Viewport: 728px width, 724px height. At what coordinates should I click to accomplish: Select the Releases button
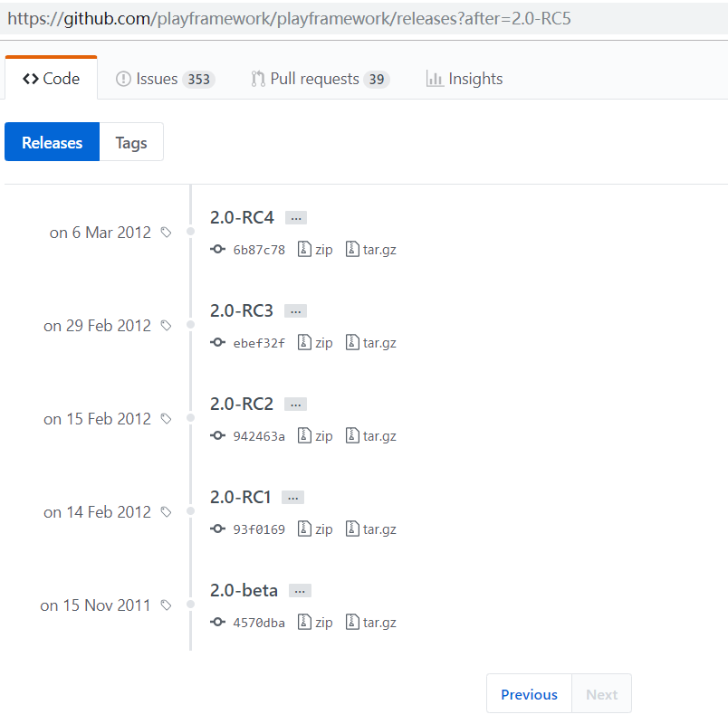tap(52, 142)
